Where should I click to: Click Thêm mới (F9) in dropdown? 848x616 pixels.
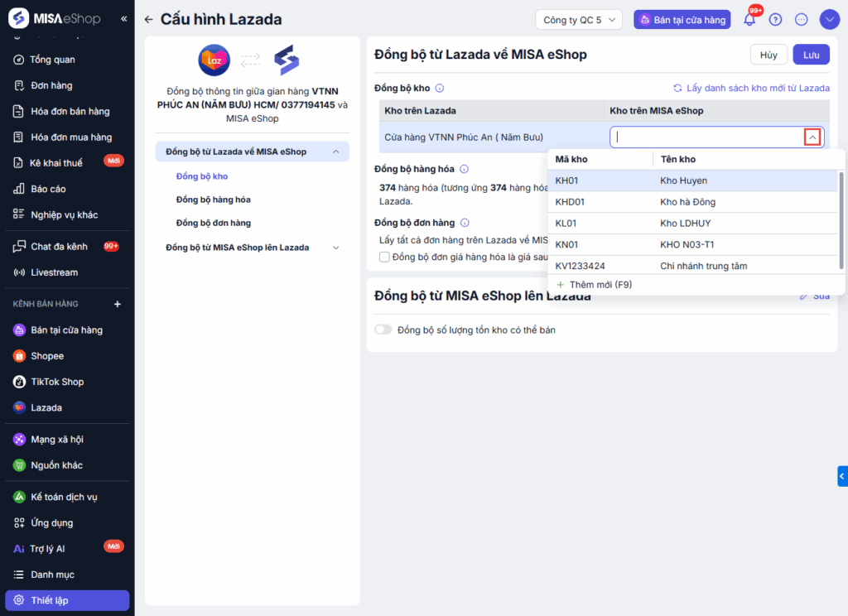[x=594, y=285]
